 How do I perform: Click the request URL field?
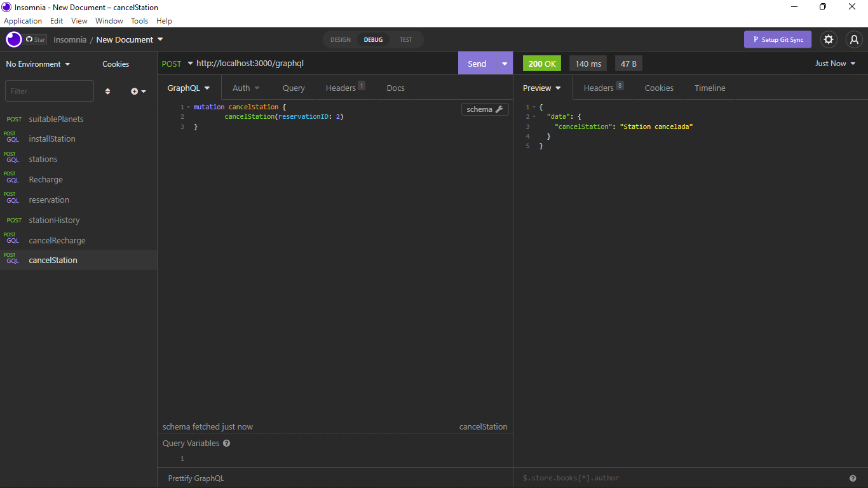click(325, 64)
